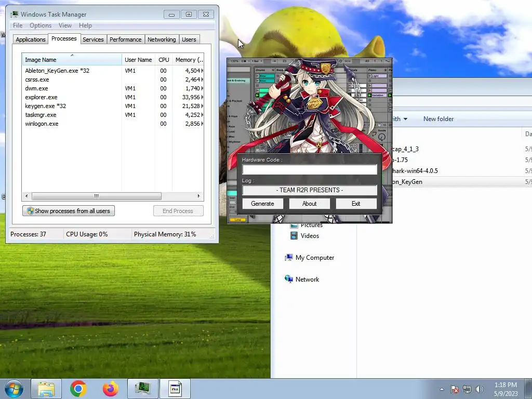This screenshot has height=399, width=532.
Task: Switch to the Services tab
Action: (93, 39)
